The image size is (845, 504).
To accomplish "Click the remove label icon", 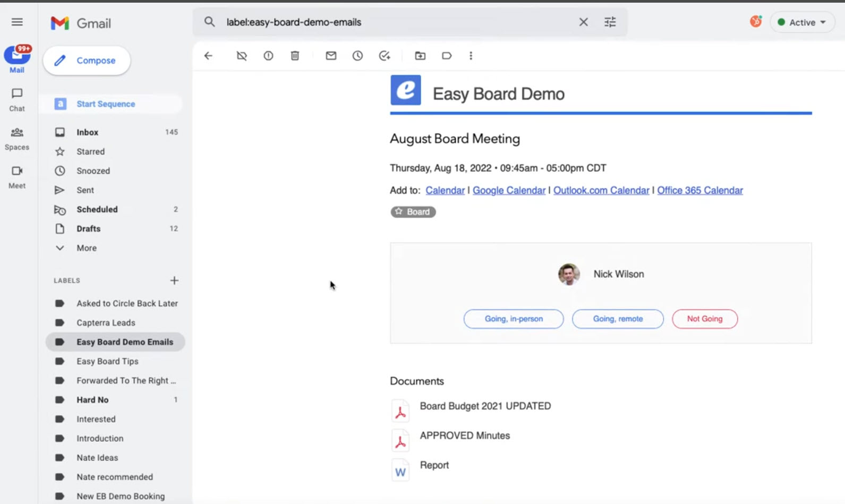I will 242,56.
